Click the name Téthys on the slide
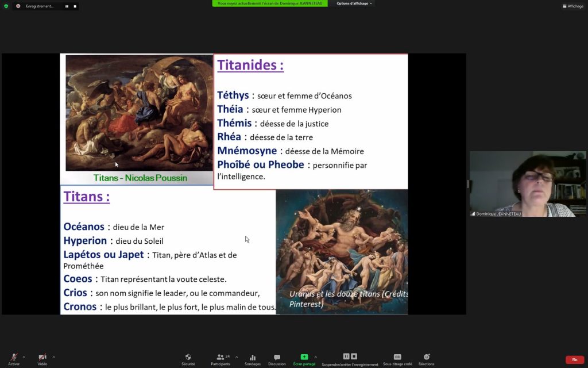This screenshot has width=588, height=368. 233,95
